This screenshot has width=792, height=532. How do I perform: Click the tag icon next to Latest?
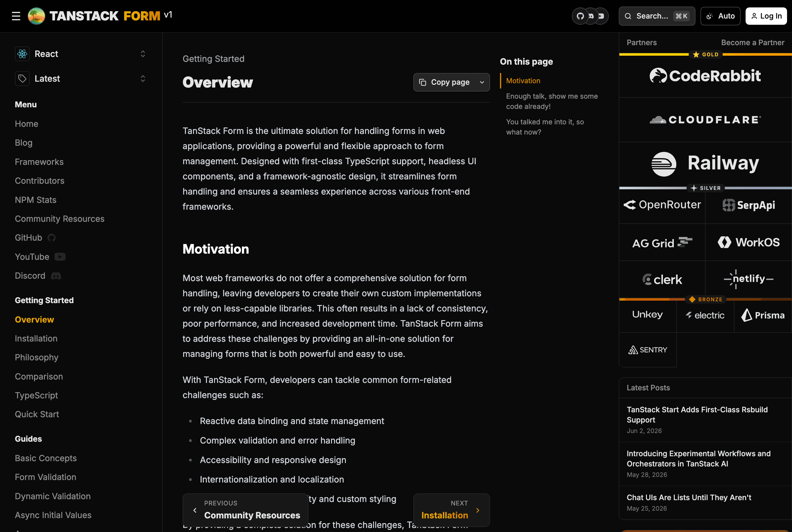click(x=22, y=78)
